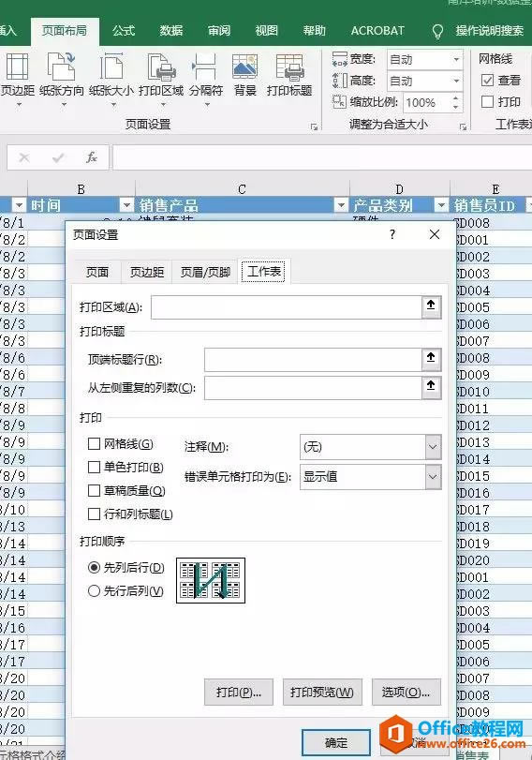This screenshot has height=760, width=532.
Task: Select column C header
Action: (x=242, y=189)
